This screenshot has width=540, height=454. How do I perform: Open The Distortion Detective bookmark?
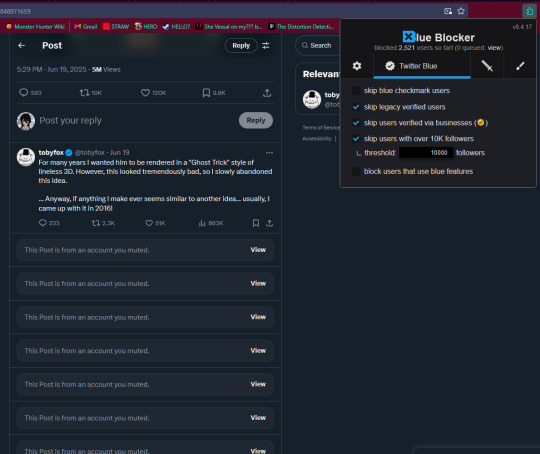tap(301, 27)
